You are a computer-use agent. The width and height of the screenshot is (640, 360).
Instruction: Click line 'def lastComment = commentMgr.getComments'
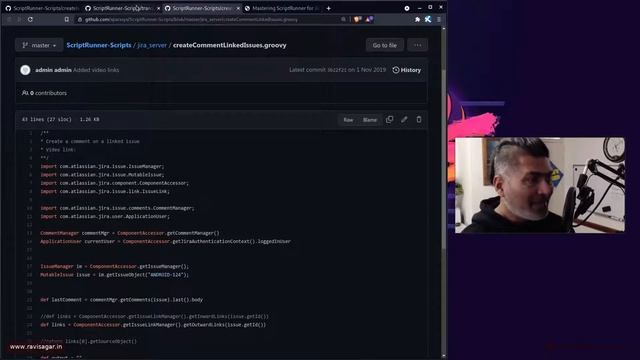(121, 300)
